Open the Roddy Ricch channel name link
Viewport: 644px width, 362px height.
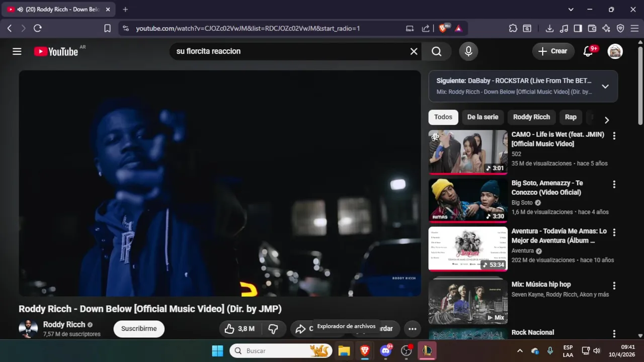coord(64,324)
